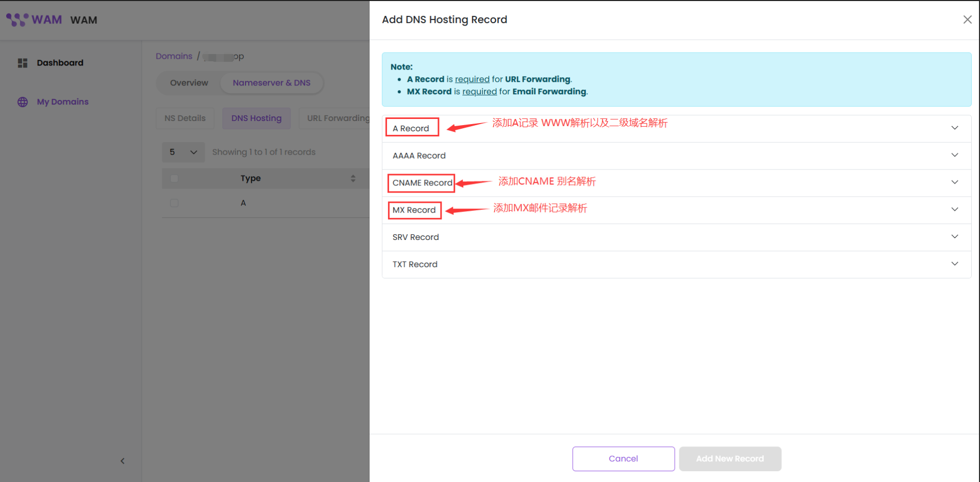Expand the CNAME Record chevron
The height and width of the screenshot is (482, 980).
point(954,182)
